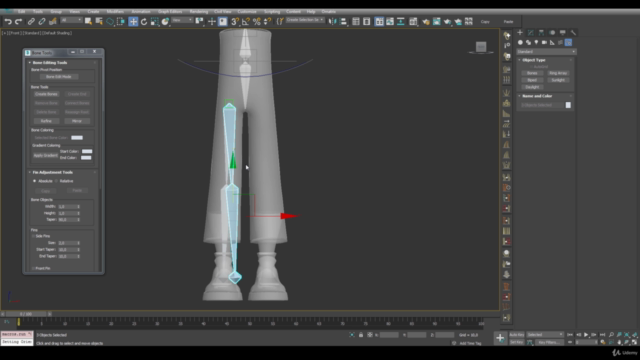Enable the Side Fins checkbox
This screenshot has width=640, height=360.
pyautogui.click(x=33, y=236)
